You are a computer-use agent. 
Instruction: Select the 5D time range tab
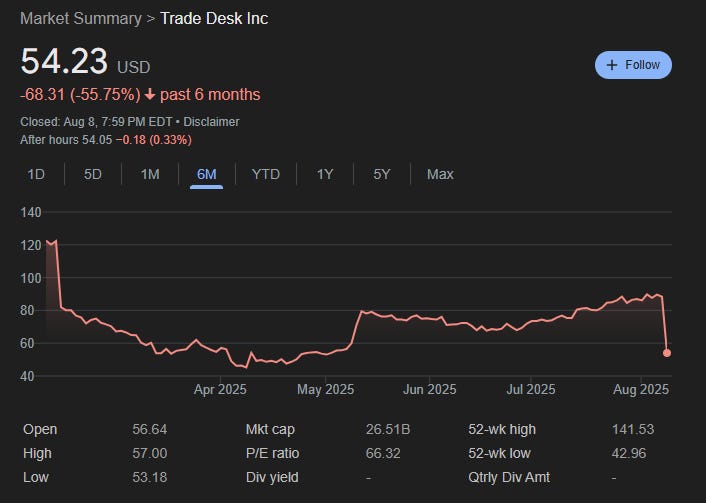[x=93, y=174]
